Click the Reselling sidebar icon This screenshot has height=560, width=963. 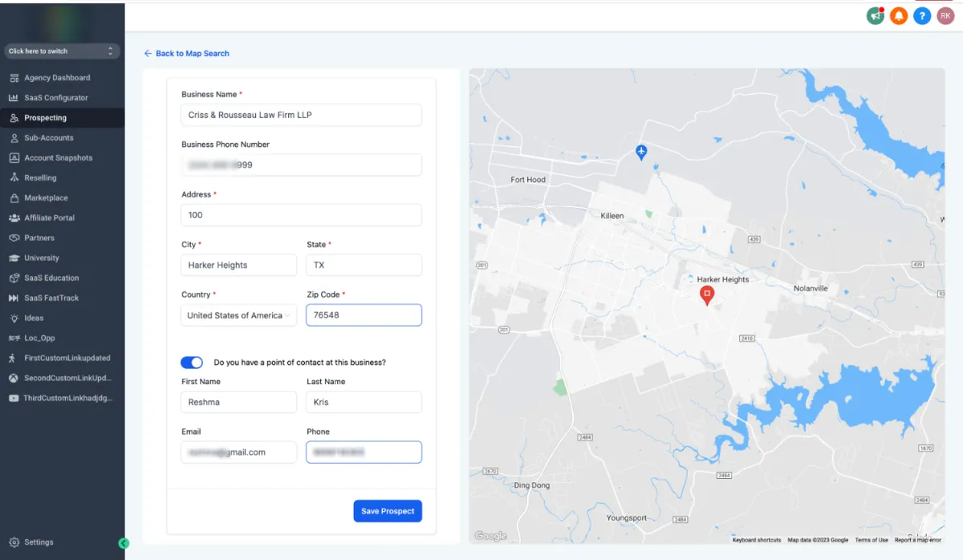pyautogui.click(x=14, y=178)
